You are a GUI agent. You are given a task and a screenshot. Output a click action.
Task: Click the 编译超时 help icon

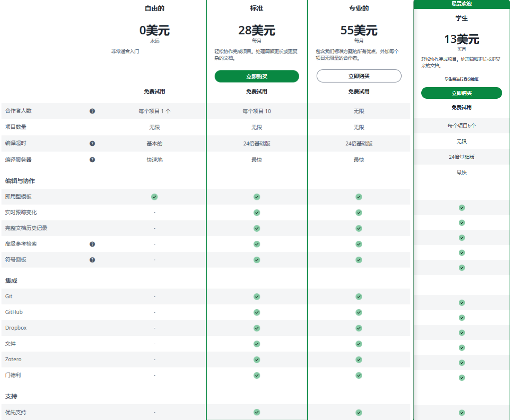[92, 143]
